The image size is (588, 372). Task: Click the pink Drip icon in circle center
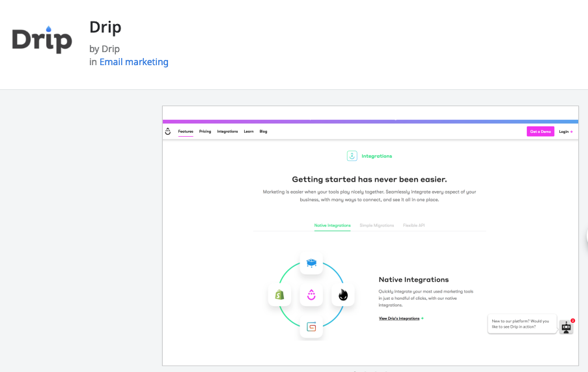[x=311, y=295]
